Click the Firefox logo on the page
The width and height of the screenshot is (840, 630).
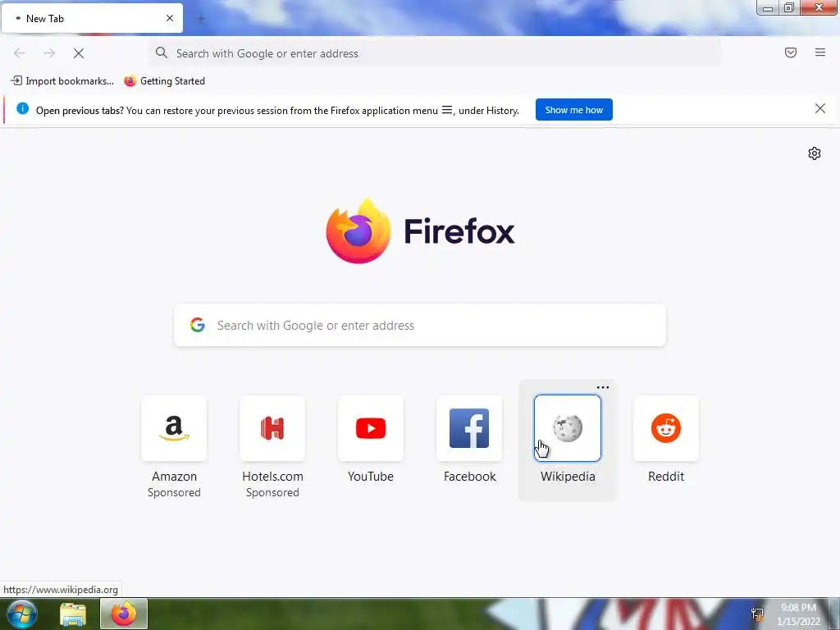click(358, 231)
